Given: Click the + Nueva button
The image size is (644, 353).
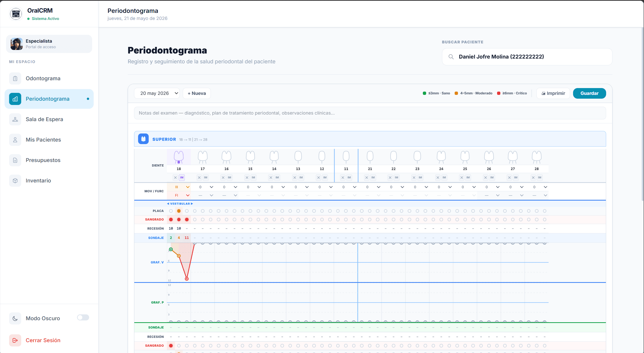Looking at the screenshot, I should pyautogui.click(x=197, y=93).
